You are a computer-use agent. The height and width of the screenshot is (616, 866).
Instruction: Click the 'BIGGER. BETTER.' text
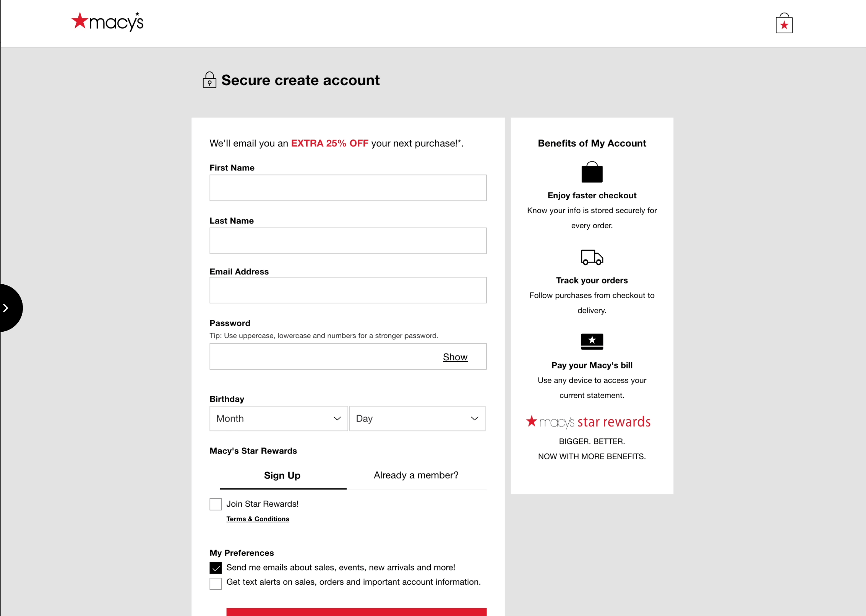(x=592, y=441)
